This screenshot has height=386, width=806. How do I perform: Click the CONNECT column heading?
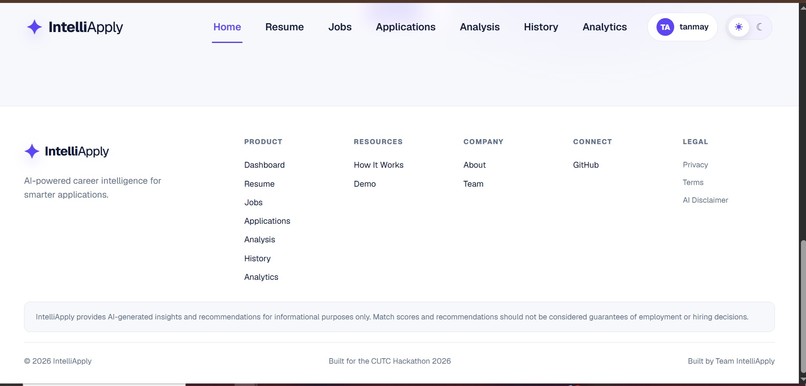[x=592, y=142]
